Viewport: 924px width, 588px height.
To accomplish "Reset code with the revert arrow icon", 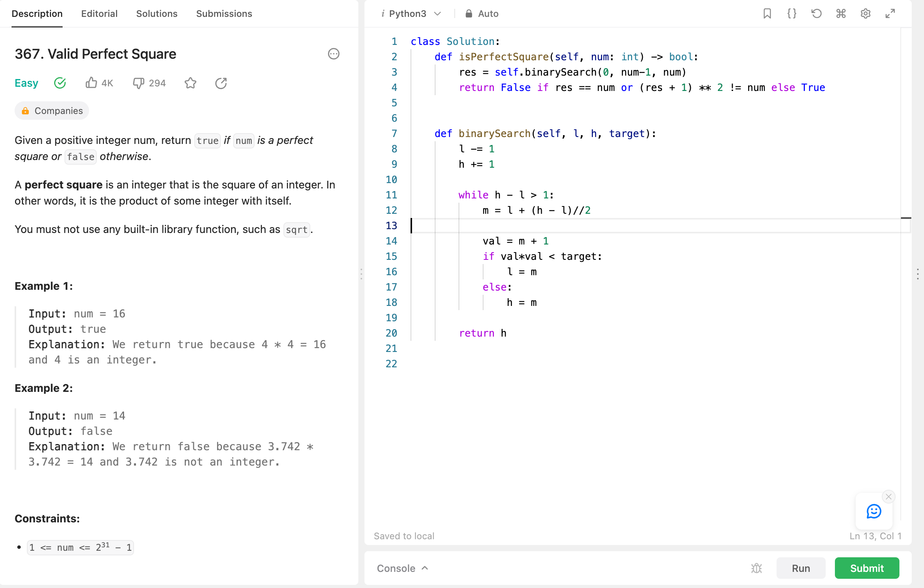I will point(816,14).
